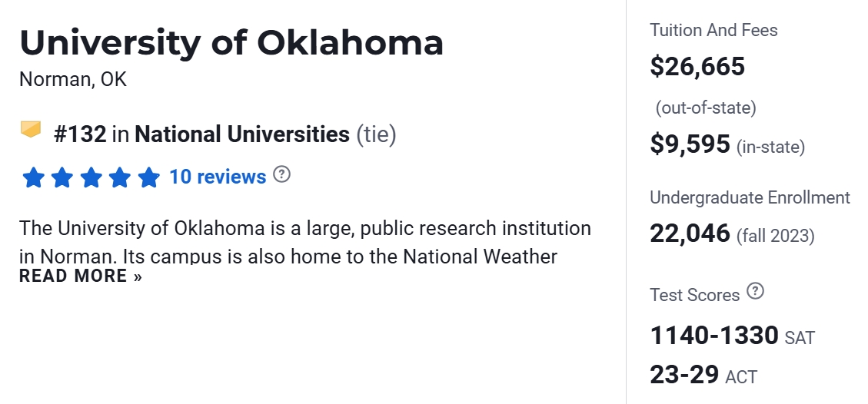Click the fourth review star
Image resolution: width=868 pixels, height=404 pixels.
click(x=120, y=178)
